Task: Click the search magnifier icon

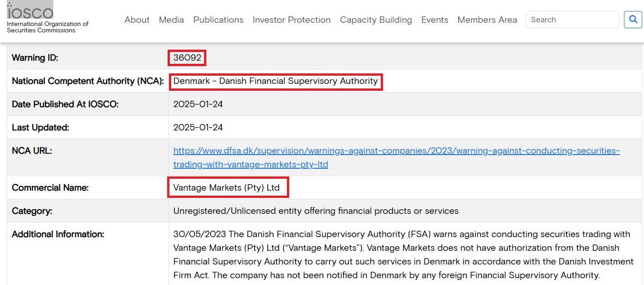Action: point(633,20)
